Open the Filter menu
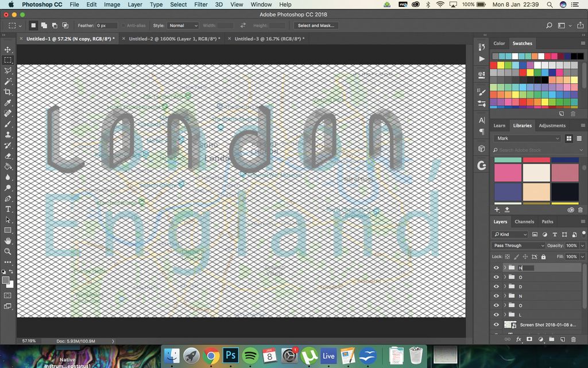This screenshot has height=368, width=588. coord(200,4)
